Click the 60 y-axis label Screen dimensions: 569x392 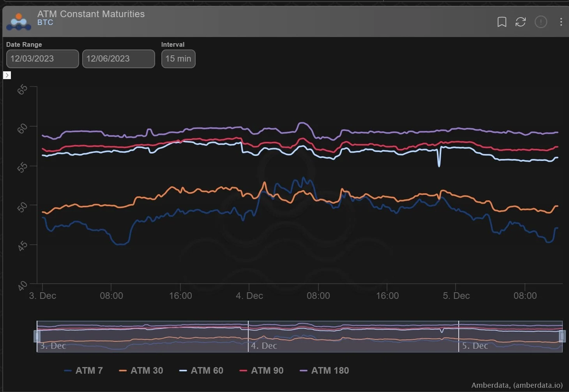click(x=22, y=128)
